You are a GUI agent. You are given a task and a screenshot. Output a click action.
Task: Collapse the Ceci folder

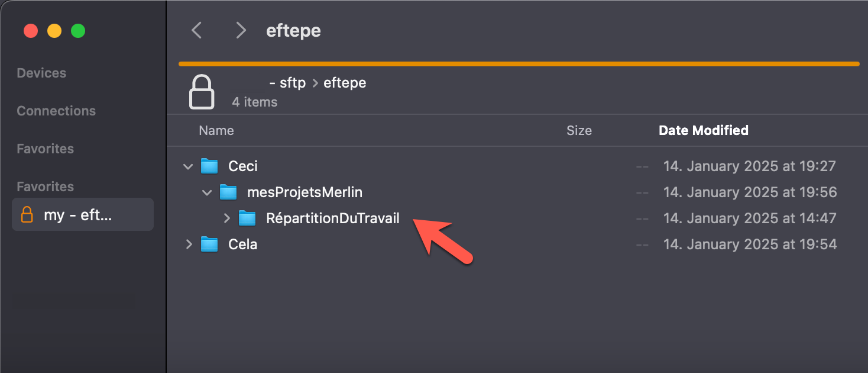pyautogui.click(x=187, y=166)
